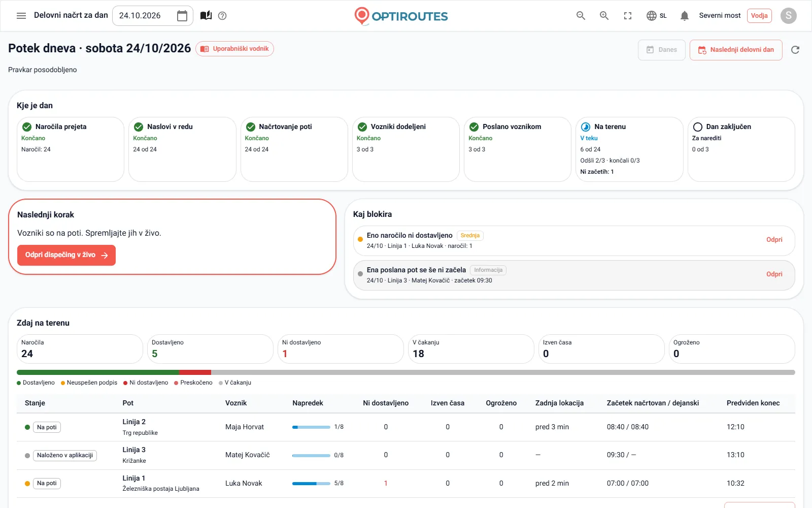Open the Linija 2 Trg republike row

pyautogui.click(x=406, y=427)
